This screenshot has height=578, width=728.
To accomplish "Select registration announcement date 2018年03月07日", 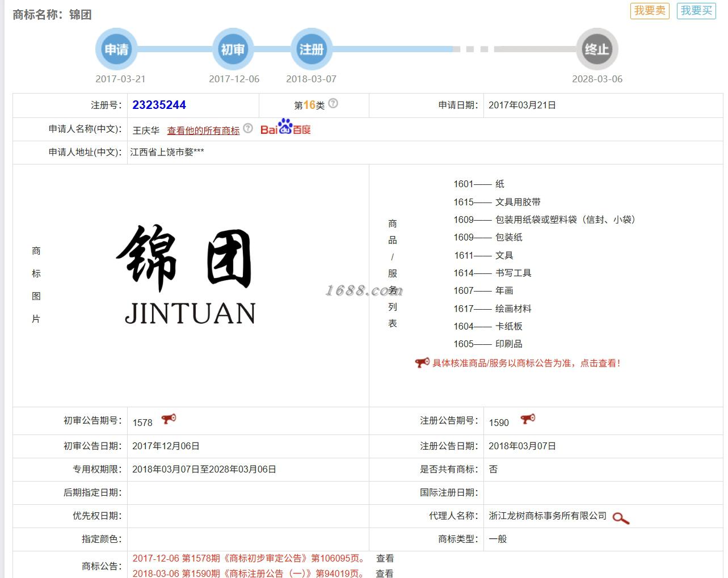I will click(522, 446).
